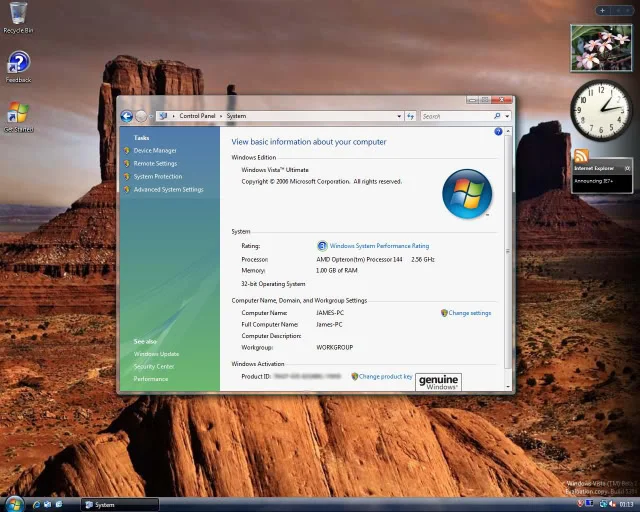Click the 'JAMES-PC' computer name value
This screenshot has height=512, width=640.
(x=330, y=313)
